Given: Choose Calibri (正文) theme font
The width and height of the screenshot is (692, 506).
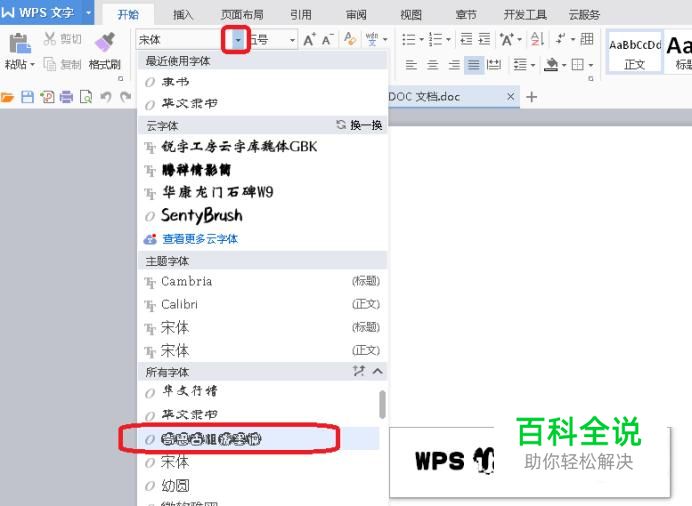Looking at the screenshot, I should 262,304.
